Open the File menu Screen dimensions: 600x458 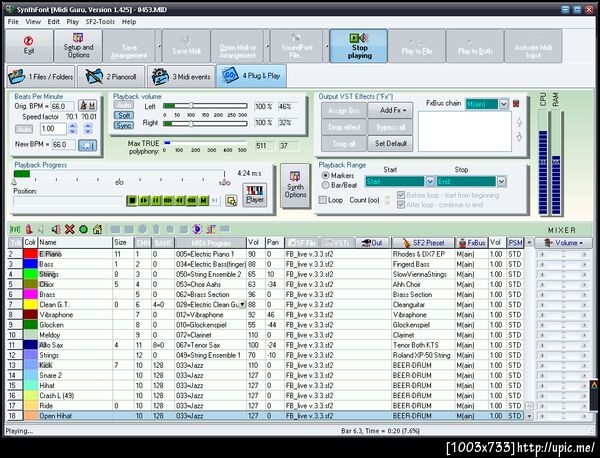13,22
